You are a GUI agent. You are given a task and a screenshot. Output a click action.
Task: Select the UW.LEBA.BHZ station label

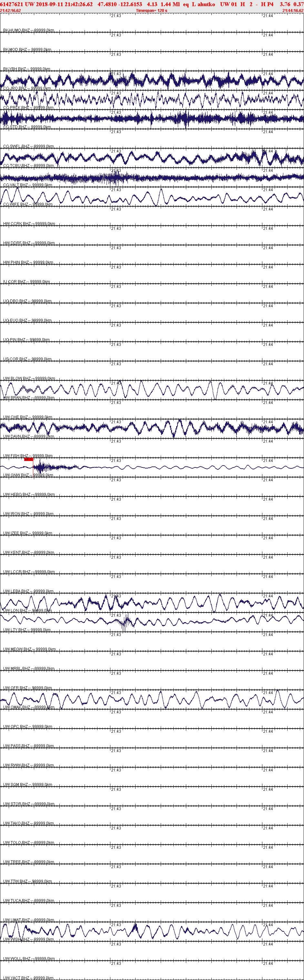coord(29,591)
